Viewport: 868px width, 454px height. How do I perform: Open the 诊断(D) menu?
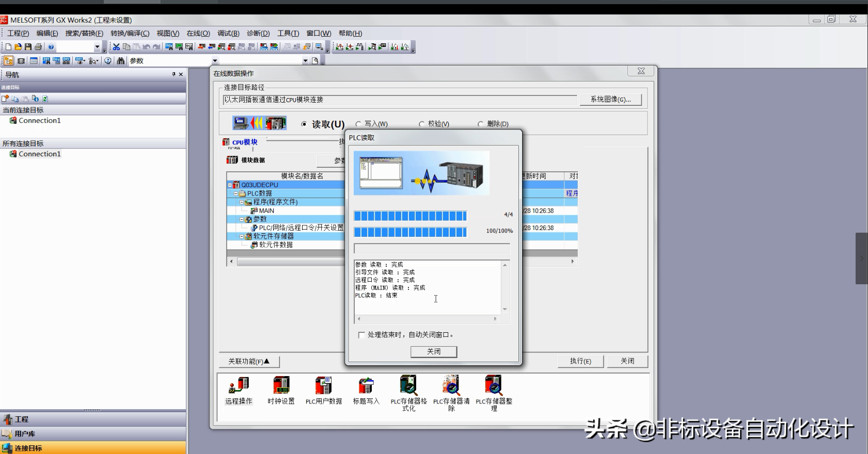point(258,33)
